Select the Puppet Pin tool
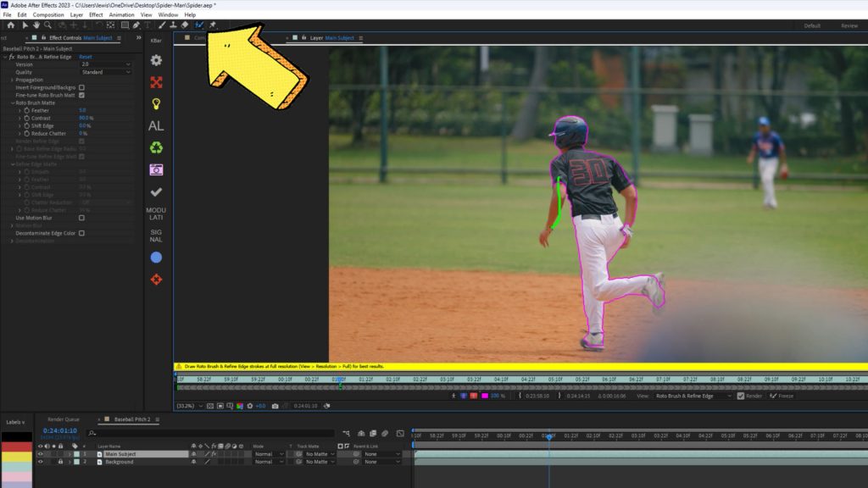868x488 pixels. 213,25
